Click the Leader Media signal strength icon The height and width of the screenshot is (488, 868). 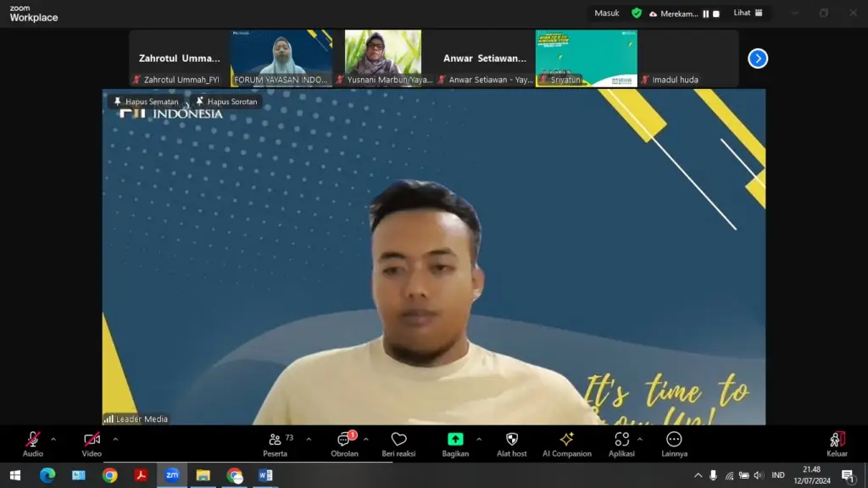click(108, 419)
